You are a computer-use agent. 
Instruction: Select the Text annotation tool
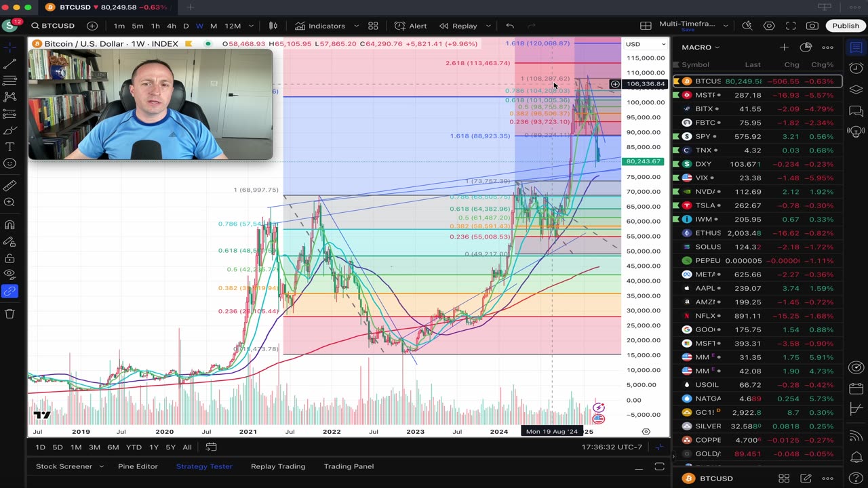[9, 147]
